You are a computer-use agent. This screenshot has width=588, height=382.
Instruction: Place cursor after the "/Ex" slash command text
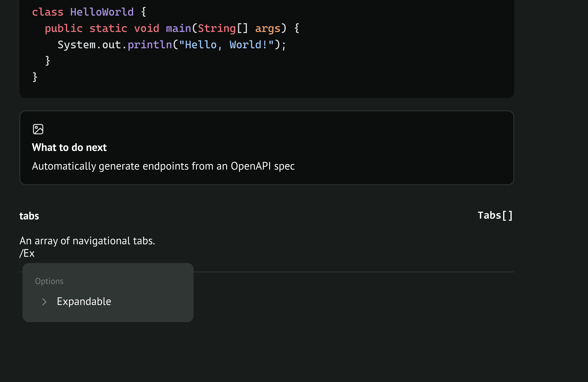pyautogui.click(x=35, y=253)
